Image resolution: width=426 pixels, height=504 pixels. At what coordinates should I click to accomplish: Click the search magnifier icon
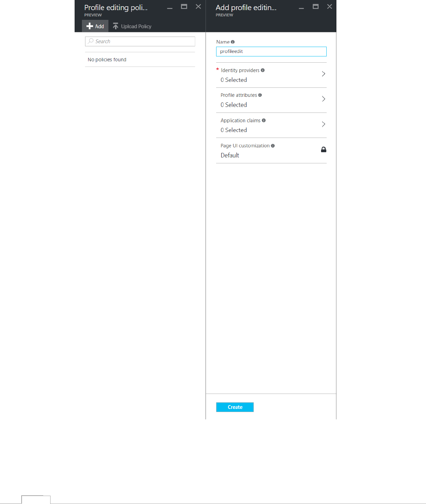tap(91, 41)
